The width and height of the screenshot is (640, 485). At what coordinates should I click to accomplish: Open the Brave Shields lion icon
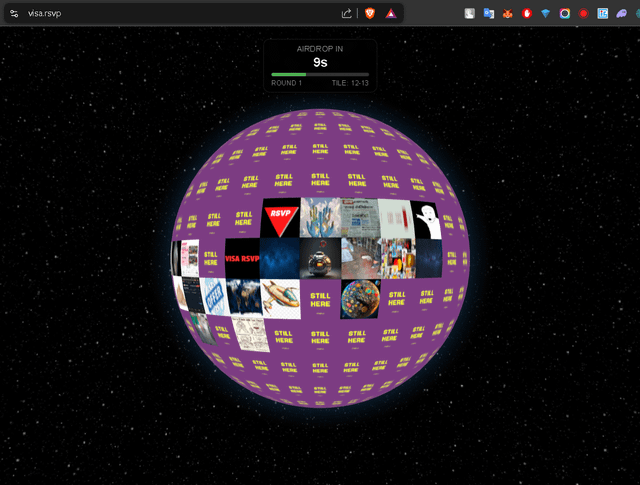tap(369, 14)
